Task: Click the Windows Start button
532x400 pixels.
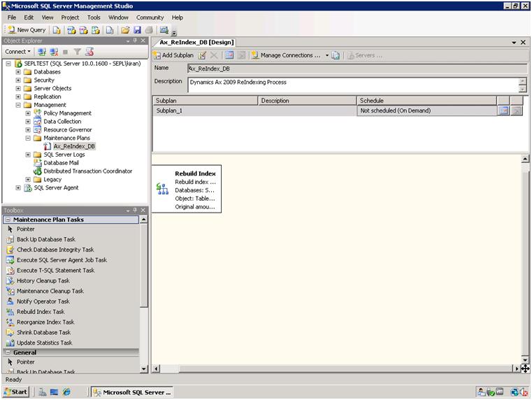Action: coord(16,392)
